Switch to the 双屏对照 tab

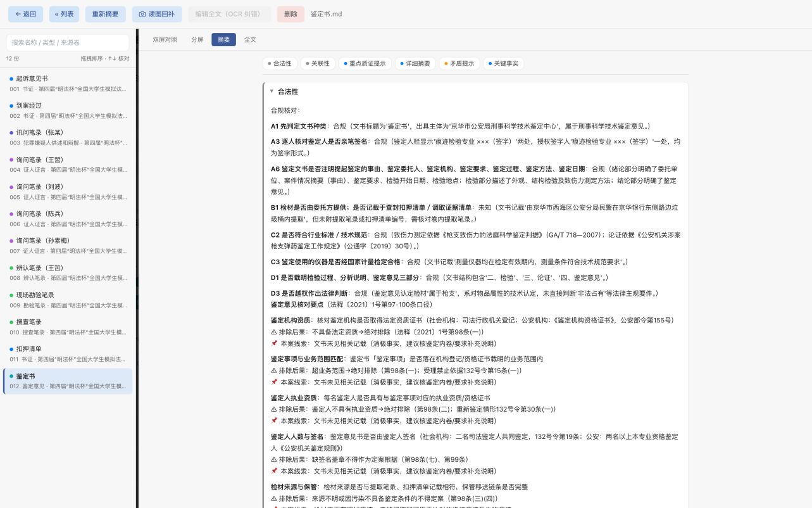[165, 39]
